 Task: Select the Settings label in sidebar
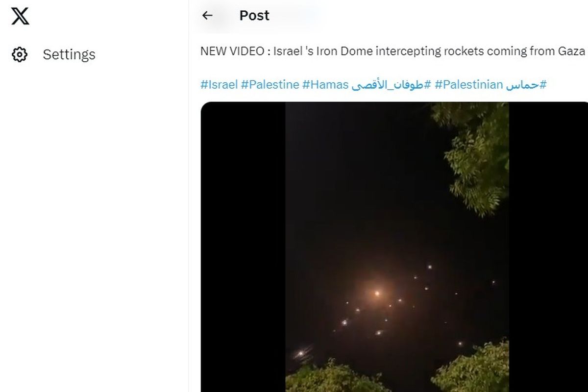[x=69, y=54]
